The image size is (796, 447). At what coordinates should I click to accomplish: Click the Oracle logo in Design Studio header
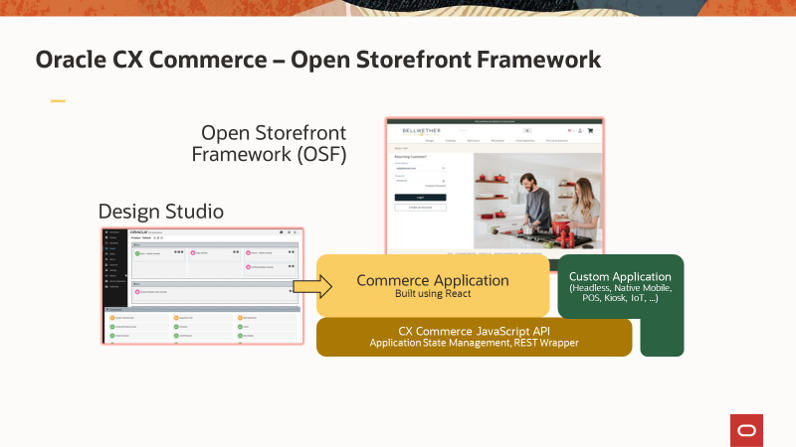point(139,232)
